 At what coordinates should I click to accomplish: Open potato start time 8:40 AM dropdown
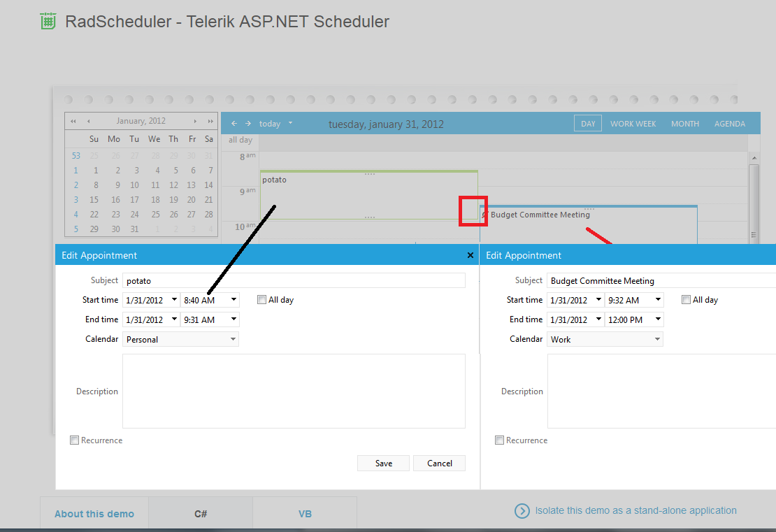(233, 299)
